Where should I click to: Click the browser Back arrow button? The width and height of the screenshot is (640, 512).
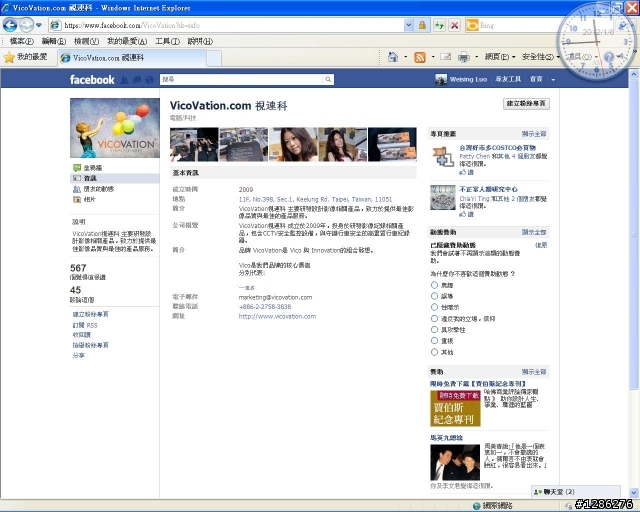10,25
